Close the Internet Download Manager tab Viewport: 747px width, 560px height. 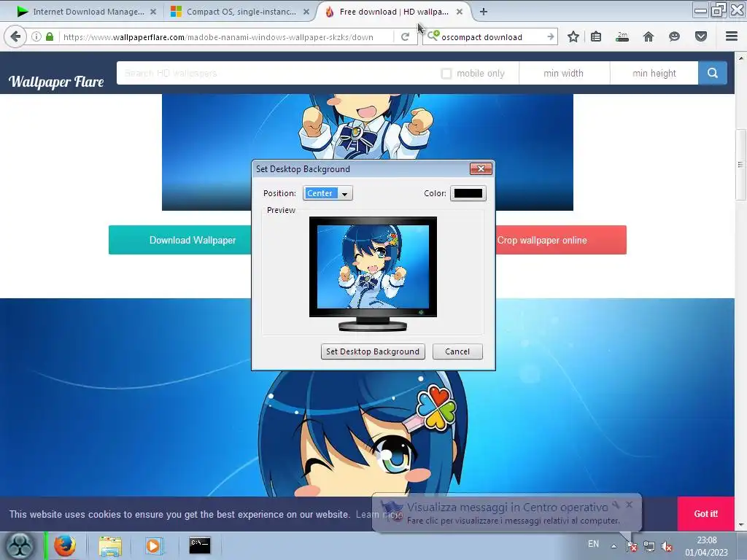click(x=153, y=12)
